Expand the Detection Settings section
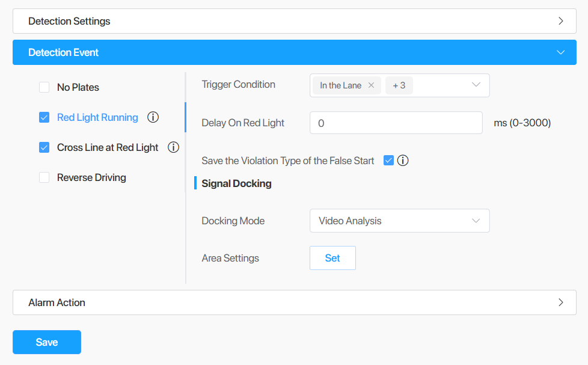Screen dimensions: 588x365 coord(295,21)
